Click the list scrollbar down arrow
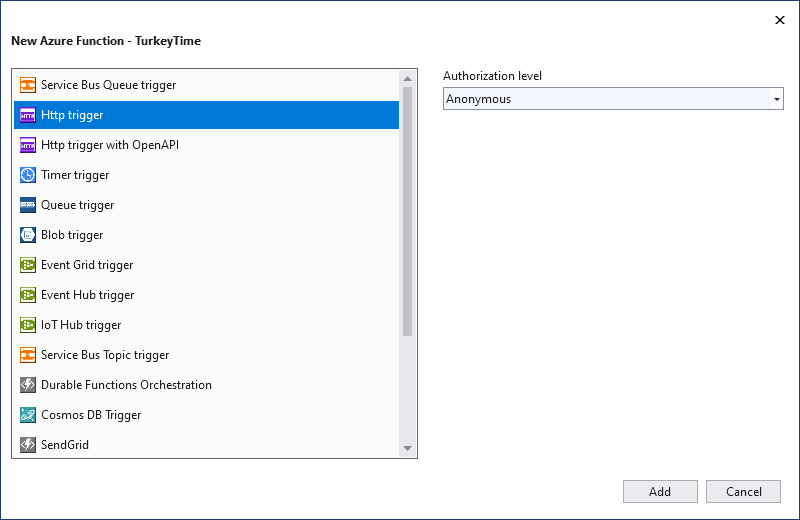This screenshot has width=800, height=520. click(x=407, y=449)
